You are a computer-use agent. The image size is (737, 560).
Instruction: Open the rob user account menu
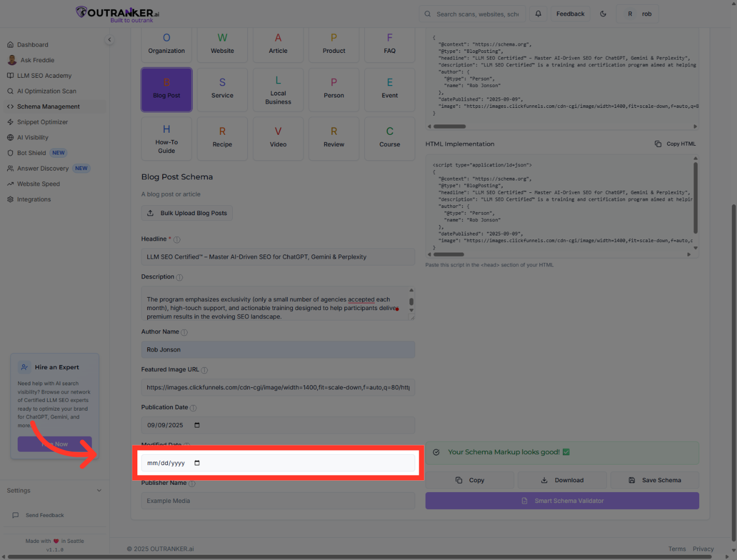point(637,14)
